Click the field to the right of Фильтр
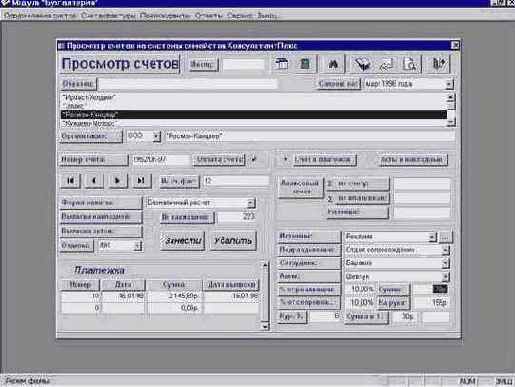515x387 pixels. (x=243, y=64)
